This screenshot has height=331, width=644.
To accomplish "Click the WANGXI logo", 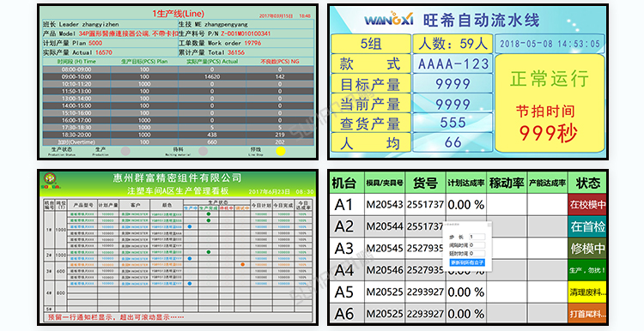I will [x=389, y=19].
